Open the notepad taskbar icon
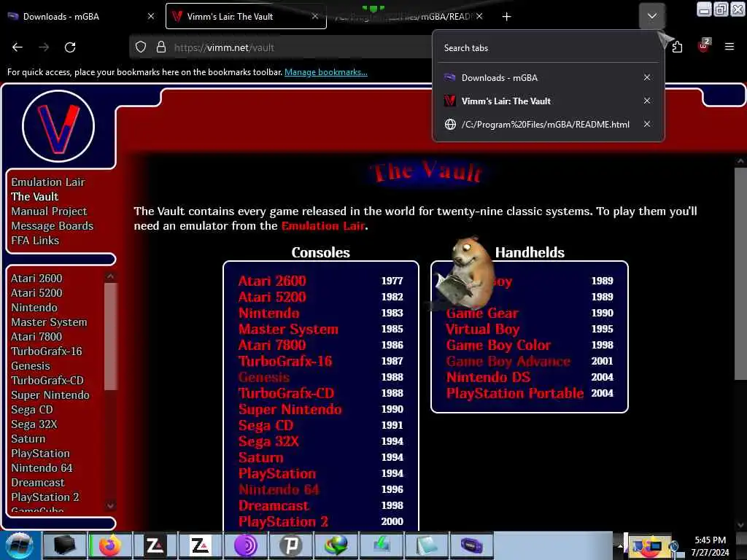The height and width of the screenshot is (560, 747). pyautogui.click(x=426, y=545)
